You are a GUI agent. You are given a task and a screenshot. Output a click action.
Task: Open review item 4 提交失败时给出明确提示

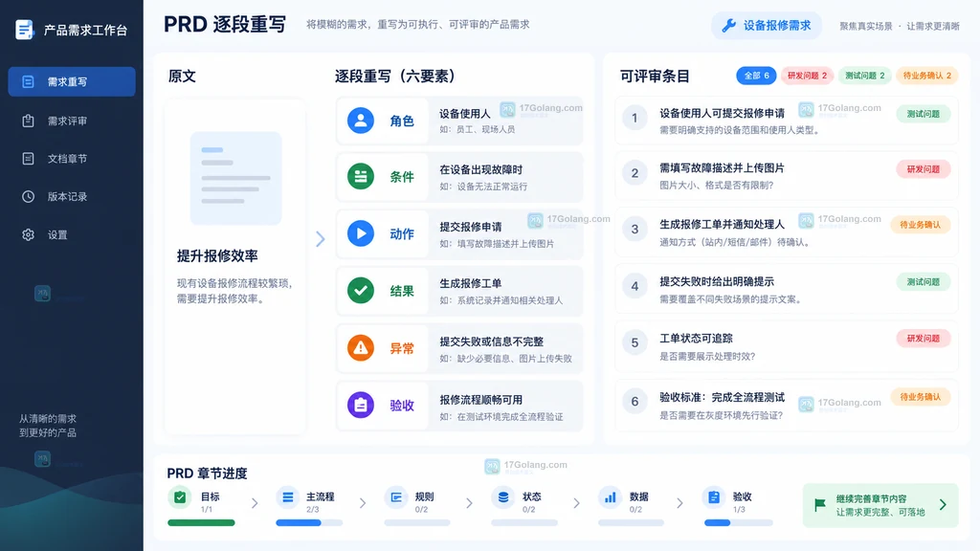click(787, 289)
